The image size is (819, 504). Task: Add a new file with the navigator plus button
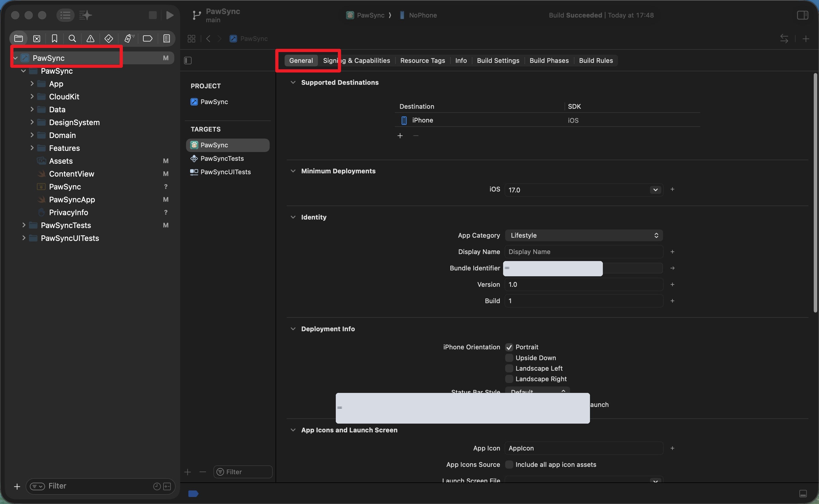[x=17, y=486]
